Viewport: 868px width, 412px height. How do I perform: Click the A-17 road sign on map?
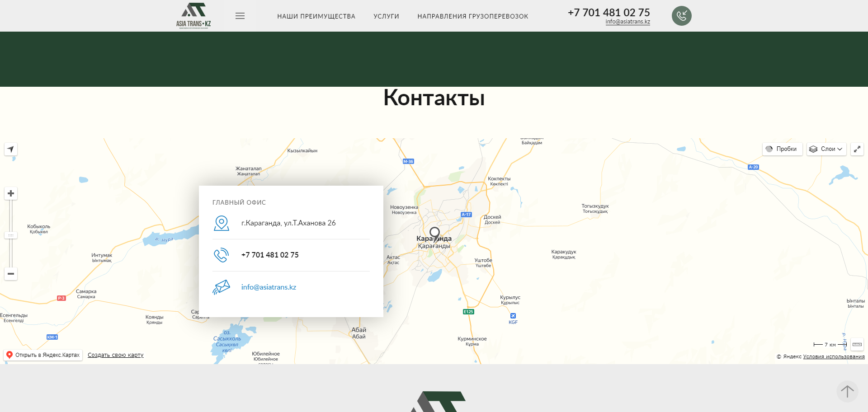pyautogui.click(x=466, y=215)
